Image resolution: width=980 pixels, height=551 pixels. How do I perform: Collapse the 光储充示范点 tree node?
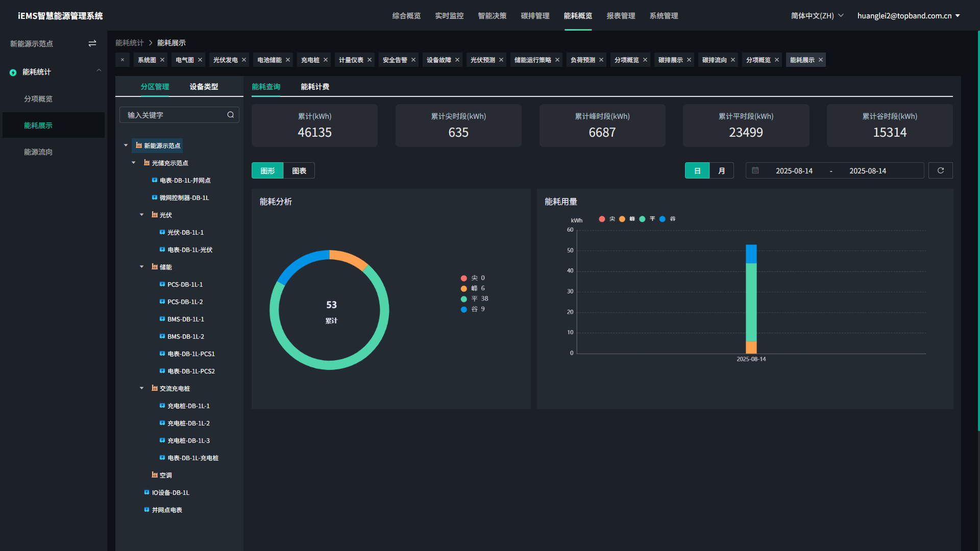(134, 163)
